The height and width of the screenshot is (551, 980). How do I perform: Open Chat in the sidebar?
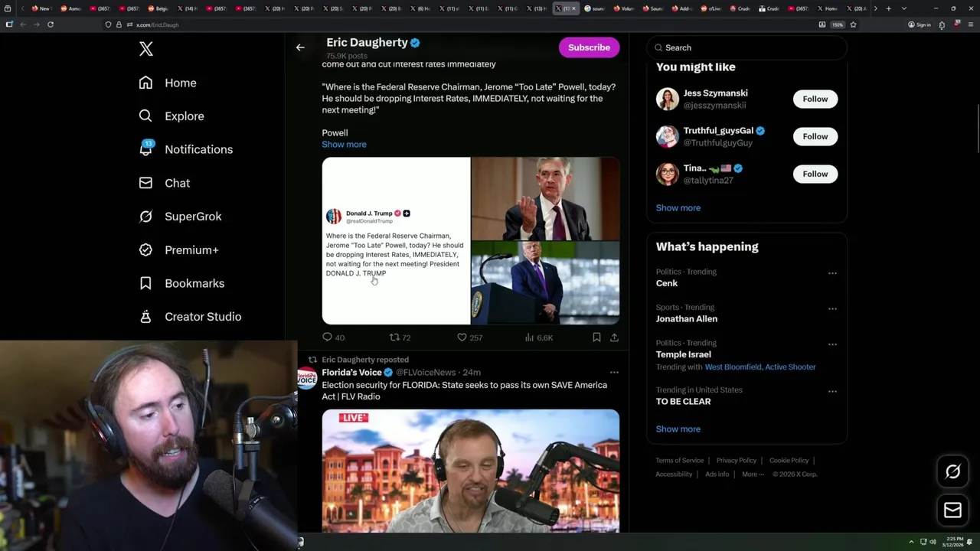[x=165, y=183]
